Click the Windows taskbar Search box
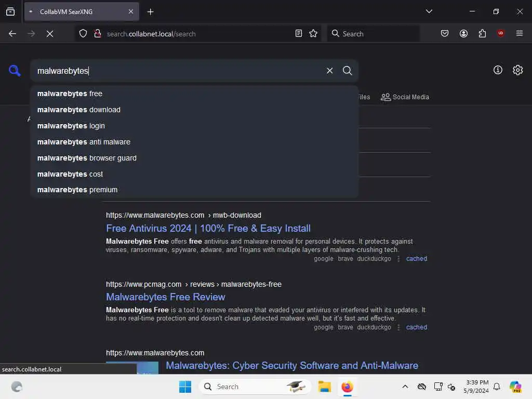This screenshot has height=399, width=532. point(255,387)
